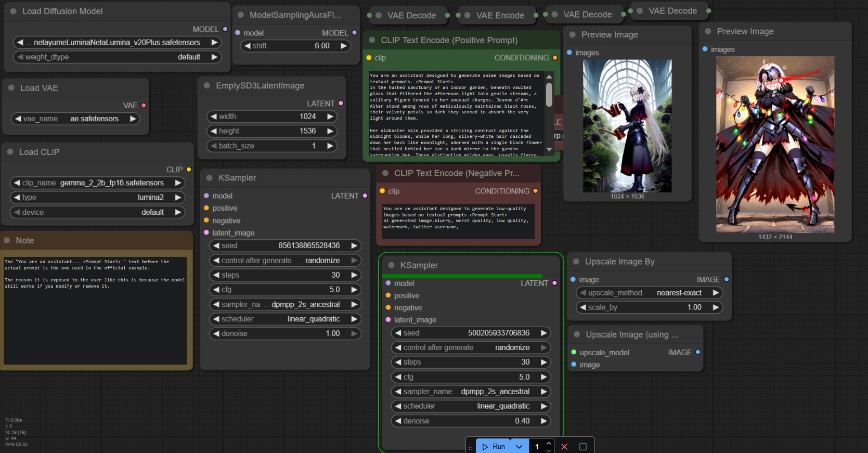
Task: Click the first VAE Decode node title
Action: coord(411,16)
